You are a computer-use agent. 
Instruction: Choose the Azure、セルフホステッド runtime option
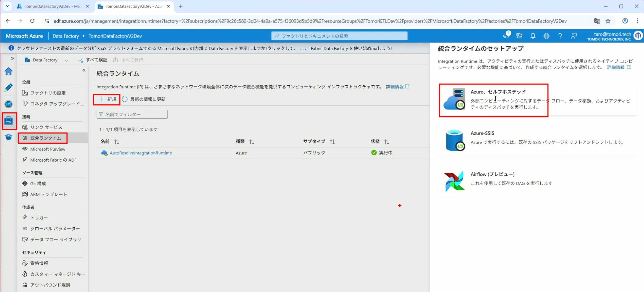[x=498, y=99]
